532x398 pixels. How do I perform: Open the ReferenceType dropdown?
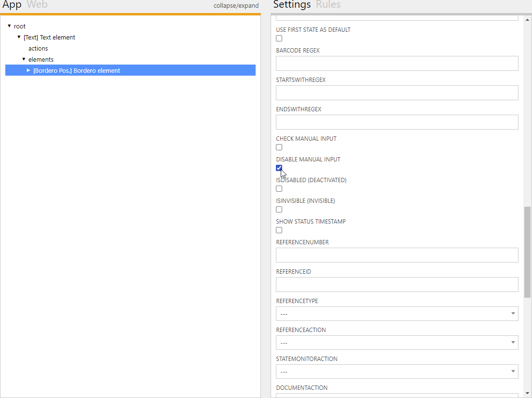coord(397,314)
